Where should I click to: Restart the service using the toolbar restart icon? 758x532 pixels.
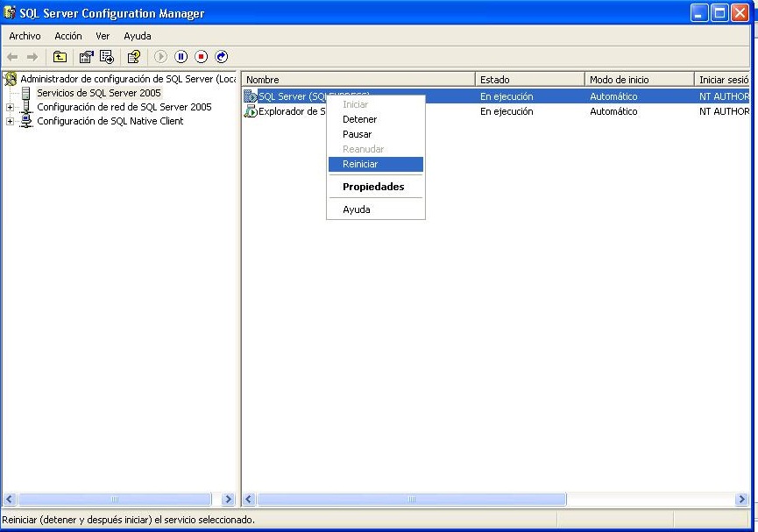[222, 57]
